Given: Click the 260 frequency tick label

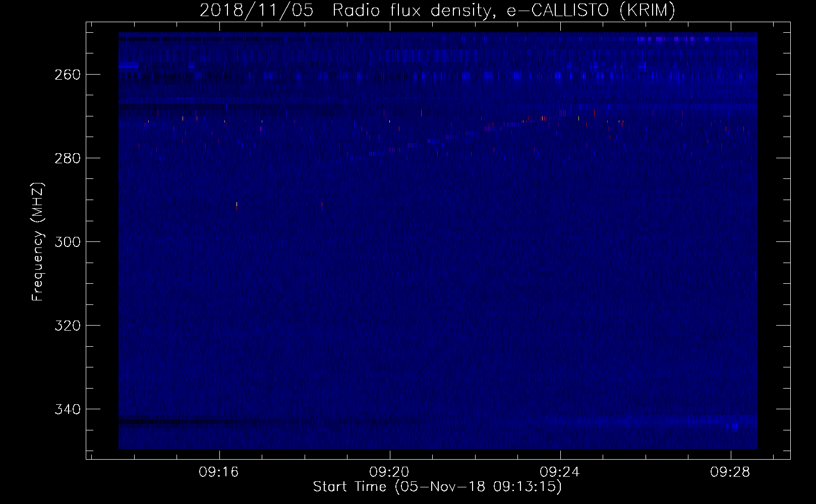Looking at the screenshot, I should tap(67, 75).
